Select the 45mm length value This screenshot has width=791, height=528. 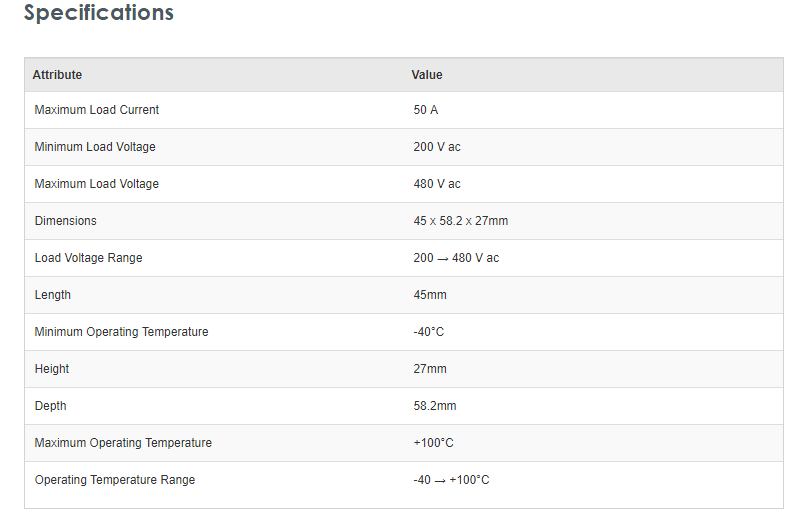click(429, 295)
